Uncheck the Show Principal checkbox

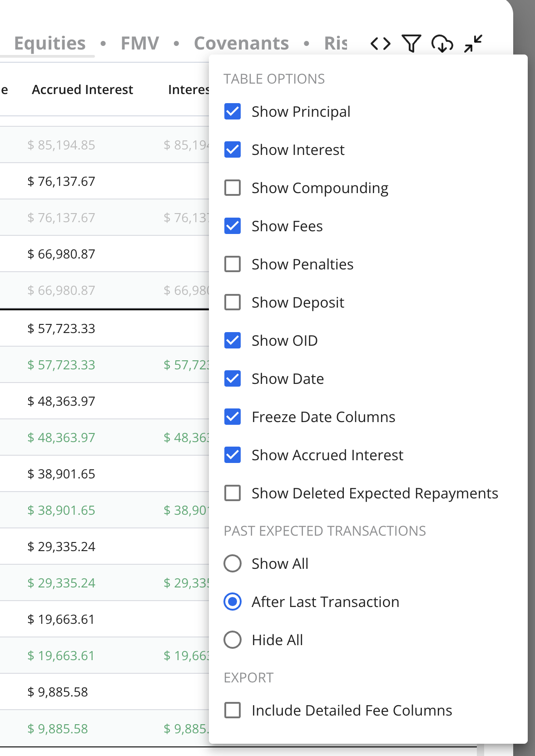(233, 111)
